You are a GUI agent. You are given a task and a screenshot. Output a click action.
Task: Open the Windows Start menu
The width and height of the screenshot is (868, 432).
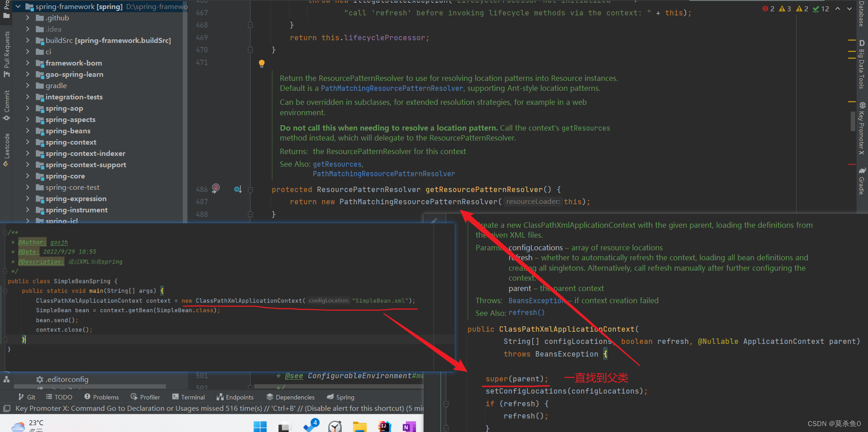(x=260, y=426)
